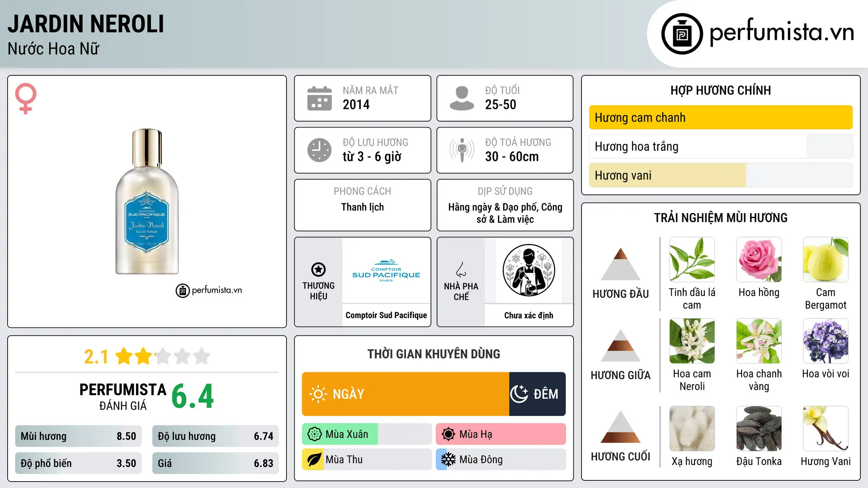Image resolution: width=868 pixels, height=488 pixels.
Task: Select the Hoa hồng pink rose thumbnail
Action: (x=759, y=260)
